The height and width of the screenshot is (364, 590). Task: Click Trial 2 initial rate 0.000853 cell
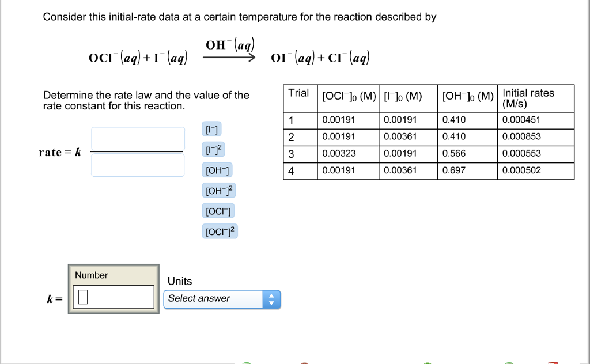(x=521, y=137)
